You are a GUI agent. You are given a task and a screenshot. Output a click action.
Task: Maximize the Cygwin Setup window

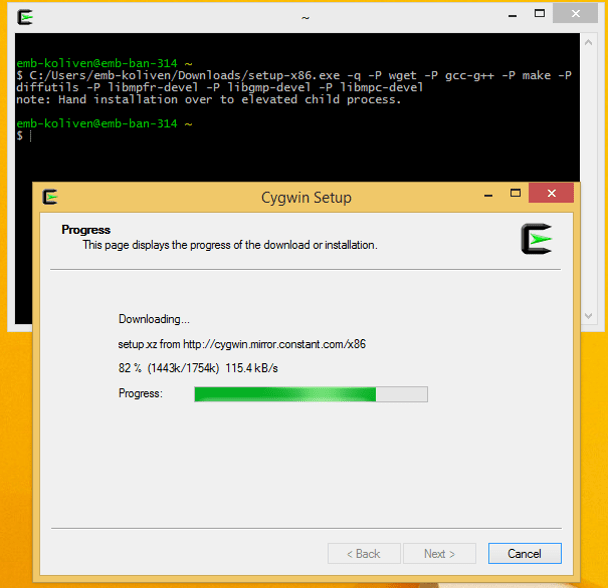click(x=515, y=193)
